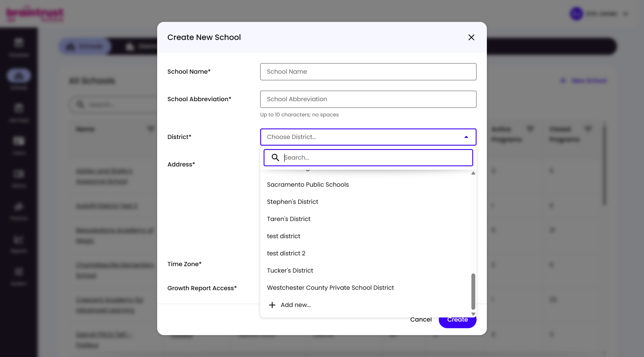Select Westchester County Private School District

[x=365, y=288]
